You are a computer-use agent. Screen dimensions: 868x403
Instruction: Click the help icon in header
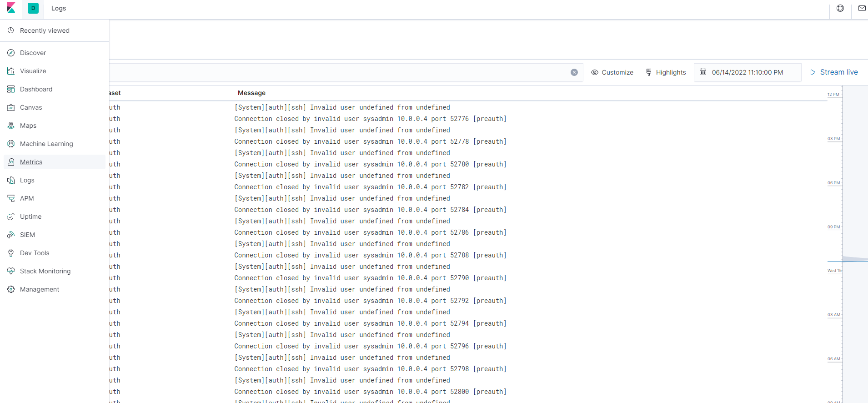point(840,8)
